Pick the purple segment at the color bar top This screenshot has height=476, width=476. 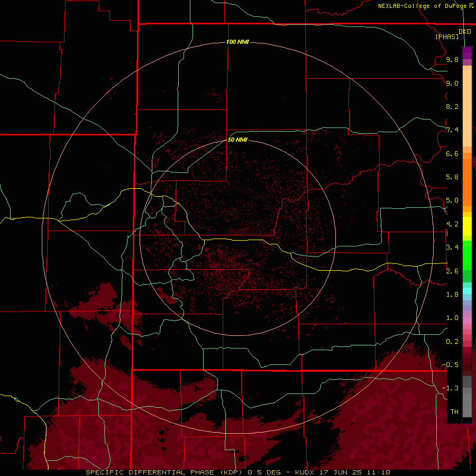click(467, 53)
